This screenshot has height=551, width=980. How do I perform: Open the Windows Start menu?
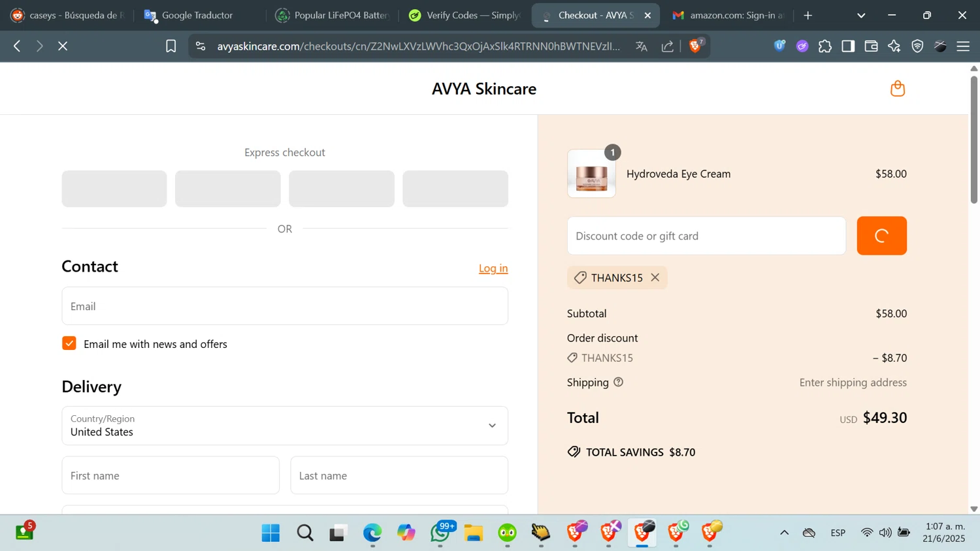pyautogui.click(x=270, y=533)
